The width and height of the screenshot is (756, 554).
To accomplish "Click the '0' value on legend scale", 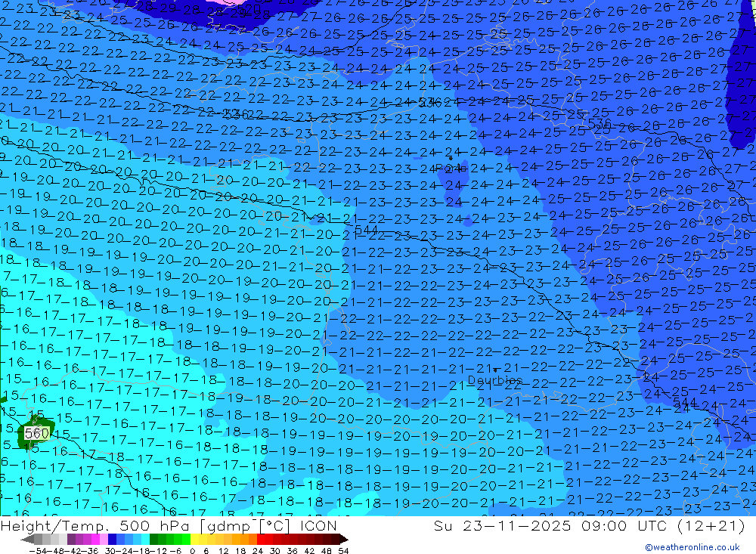I will [192, 551].
